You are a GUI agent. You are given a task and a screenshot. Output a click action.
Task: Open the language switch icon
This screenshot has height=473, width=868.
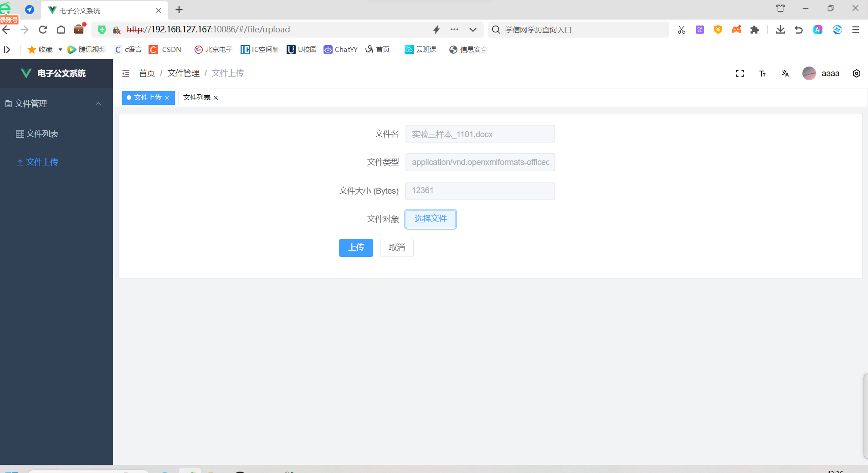click(785, 73)
